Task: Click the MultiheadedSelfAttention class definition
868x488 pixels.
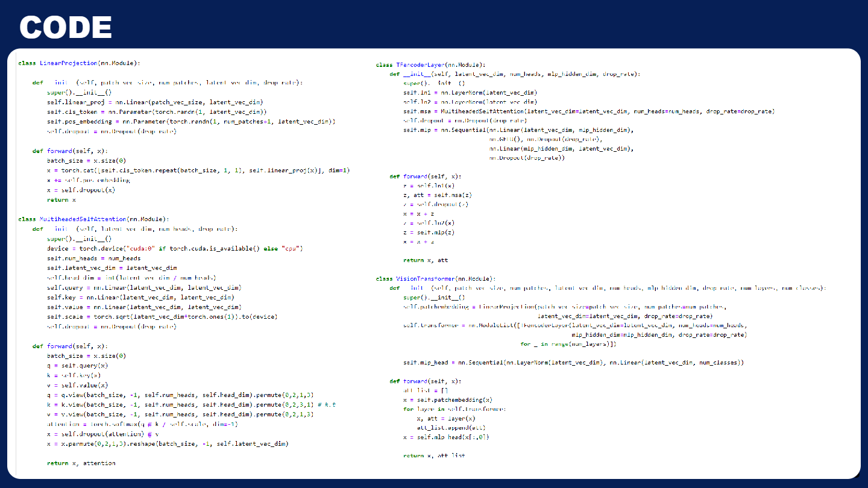Action: (x=81, y=219)
